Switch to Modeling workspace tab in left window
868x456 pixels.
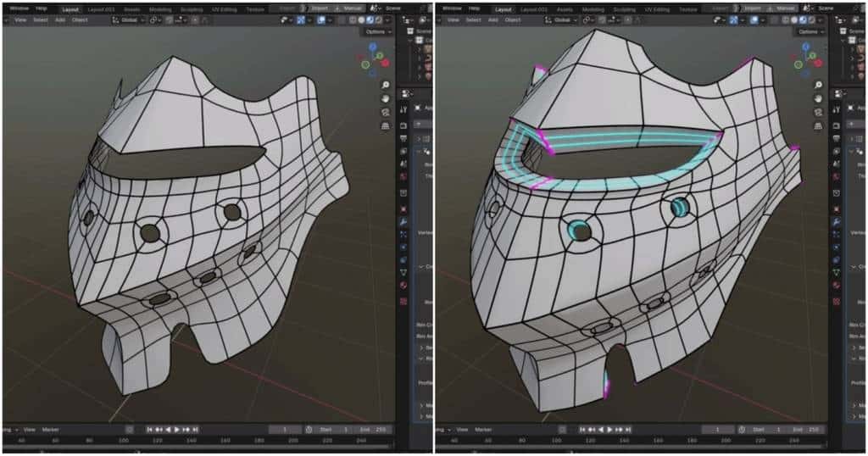(160, 9)
